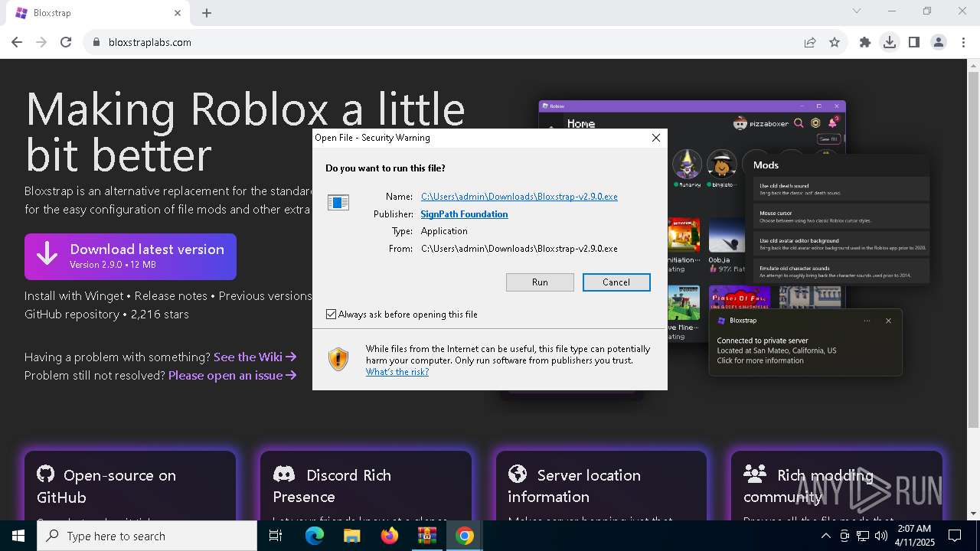This screenshot has width=980, height=551.
Task: Open Chrome downloads icon
Action: (890, 42)
